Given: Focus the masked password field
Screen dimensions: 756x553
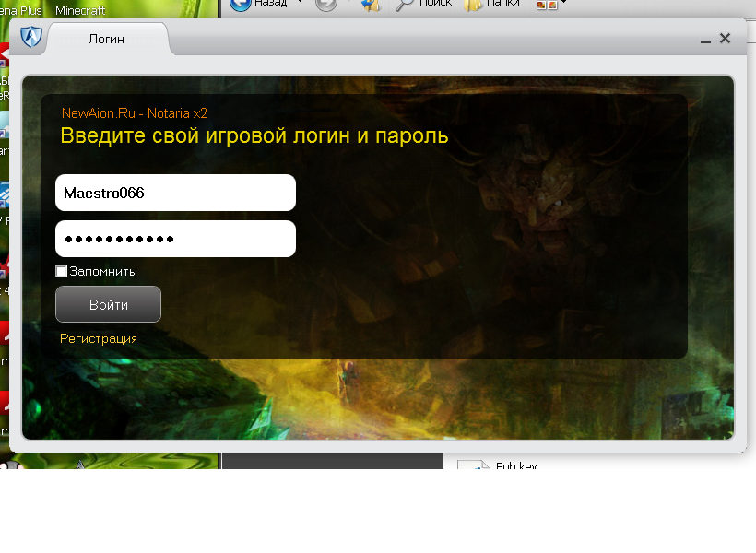Looking at the screenshot, I should click(175, 239).
